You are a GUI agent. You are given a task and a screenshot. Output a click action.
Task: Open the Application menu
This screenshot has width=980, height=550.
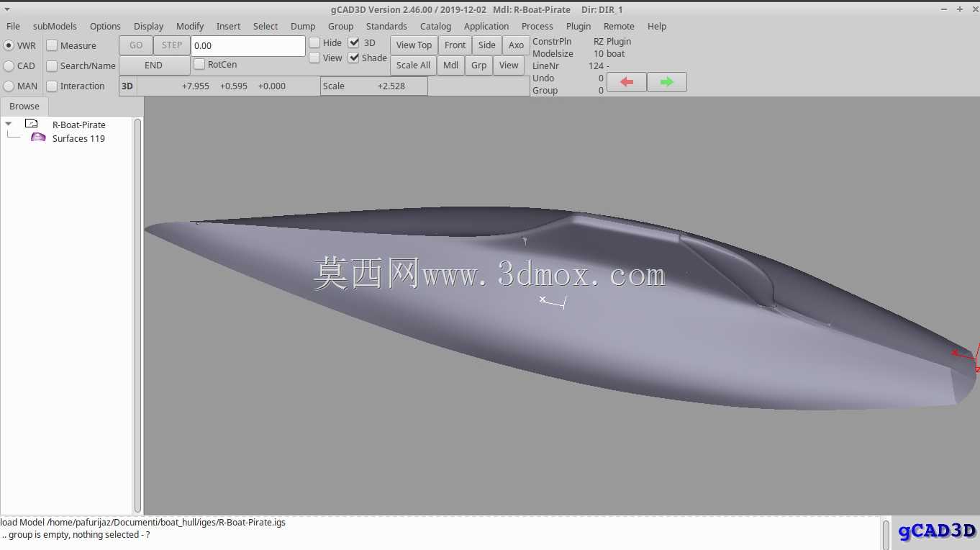(486, 26)
